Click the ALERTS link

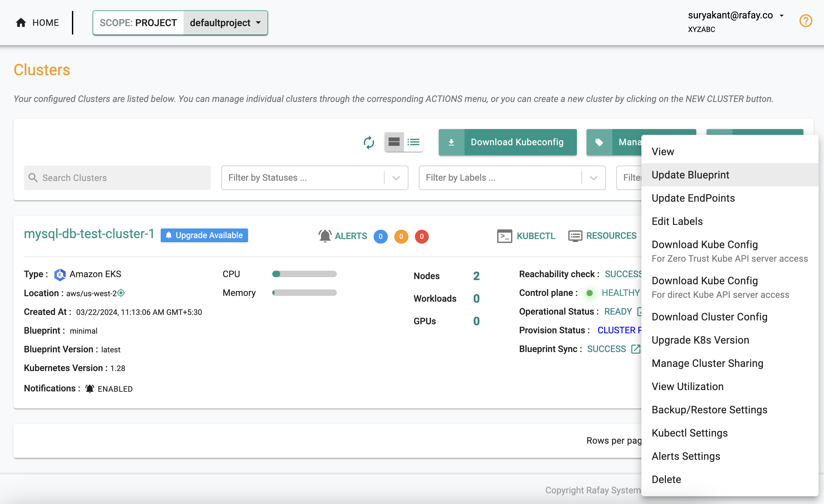click(x=351, y=236)
